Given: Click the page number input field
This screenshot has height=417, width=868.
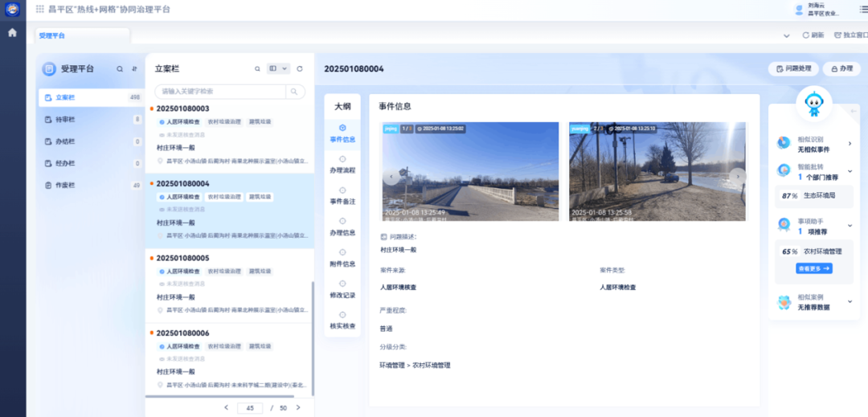Looking at the screenshot, I should [x=250, y=408].
